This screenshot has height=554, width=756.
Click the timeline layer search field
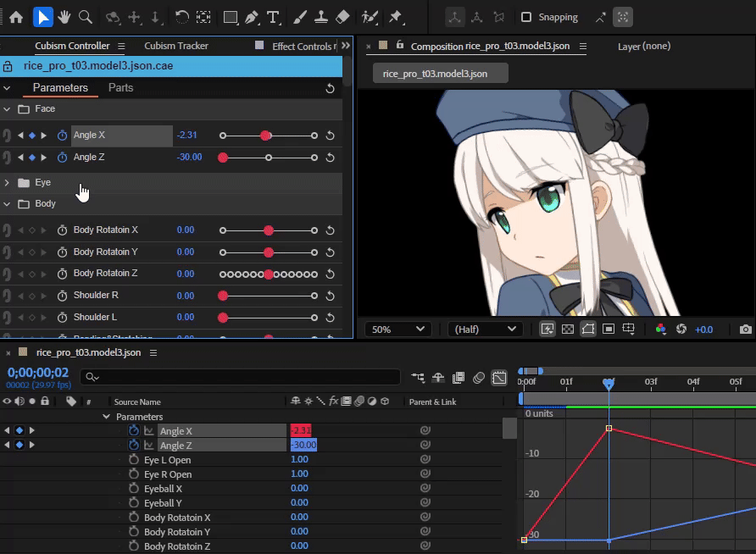click(240, 377)
